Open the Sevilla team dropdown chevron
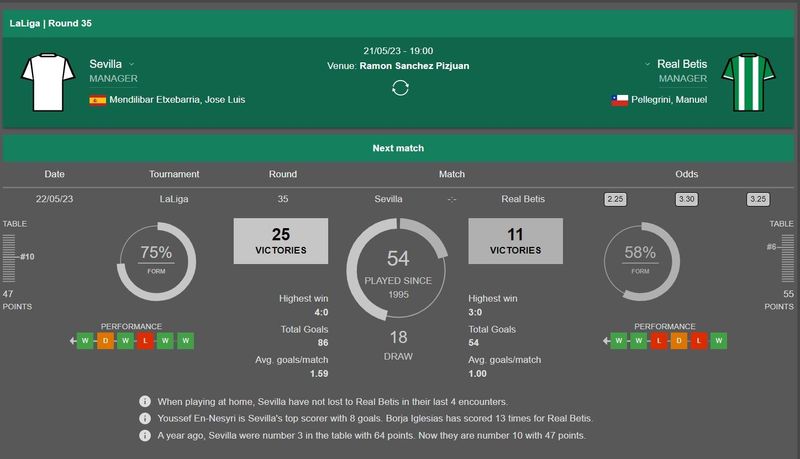The width and height of the screenshot is (800, 459). pyautogui.click(x=131, y=64)
